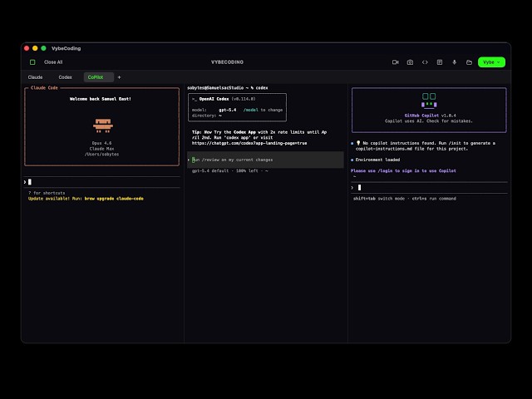Click '/model to change' text in Codex box
This screenshot has height=399, width=532.
263,110
